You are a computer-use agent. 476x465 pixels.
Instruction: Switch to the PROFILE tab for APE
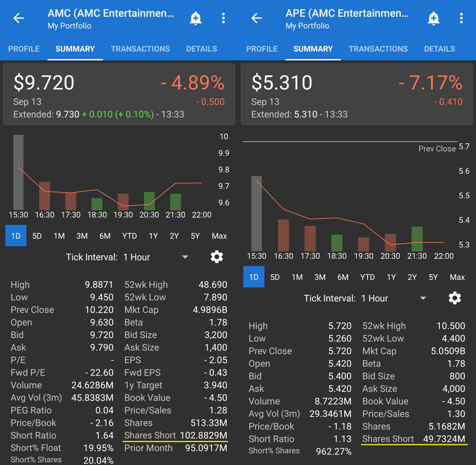click(x=262, y=49)
